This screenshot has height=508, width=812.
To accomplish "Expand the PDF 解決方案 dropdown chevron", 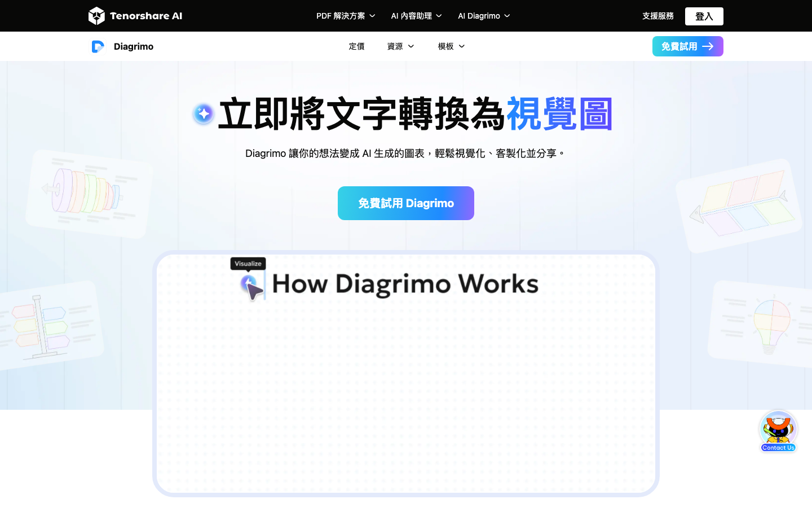I will click(x=372, y=16).
